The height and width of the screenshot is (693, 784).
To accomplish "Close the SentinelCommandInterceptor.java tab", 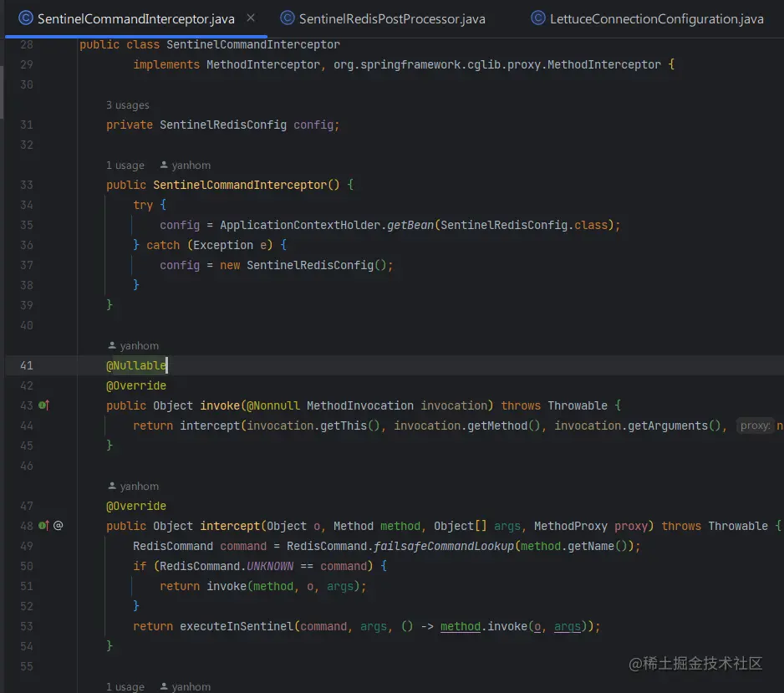I will (x=251, y=18).
